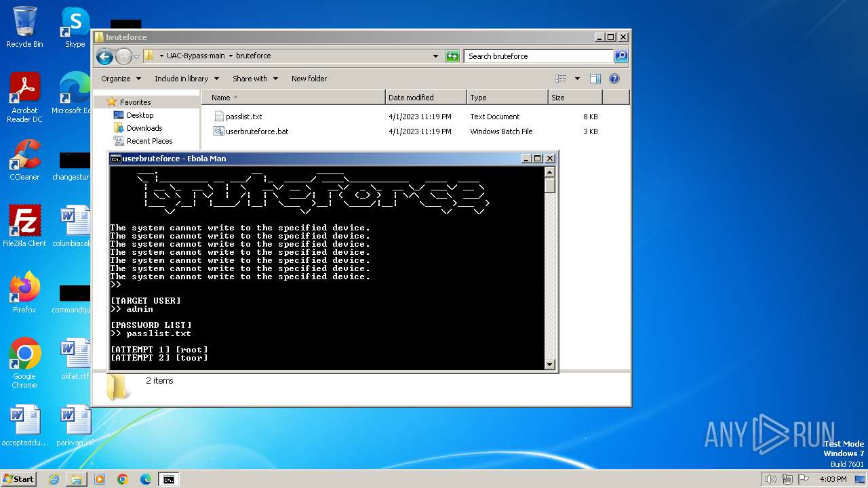Open FileZilla Client desktop icon
Screen dimensions: 868x488
coord(24,226)
